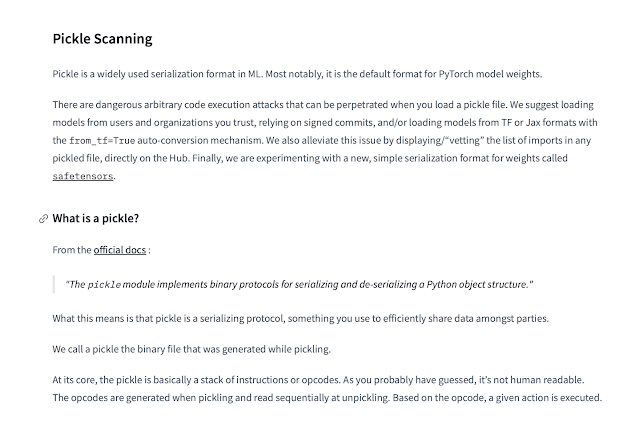639x422 pixels.
Task: Open the official docs link
Action: 120,250
